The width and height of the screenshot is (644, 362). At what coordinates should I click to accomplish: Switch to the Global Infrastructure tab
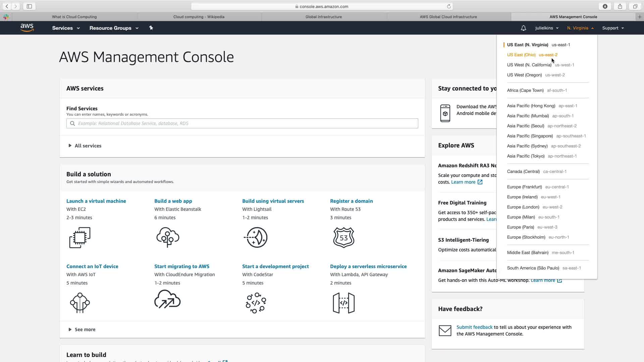pyautogui.click(x=323, y=17)
